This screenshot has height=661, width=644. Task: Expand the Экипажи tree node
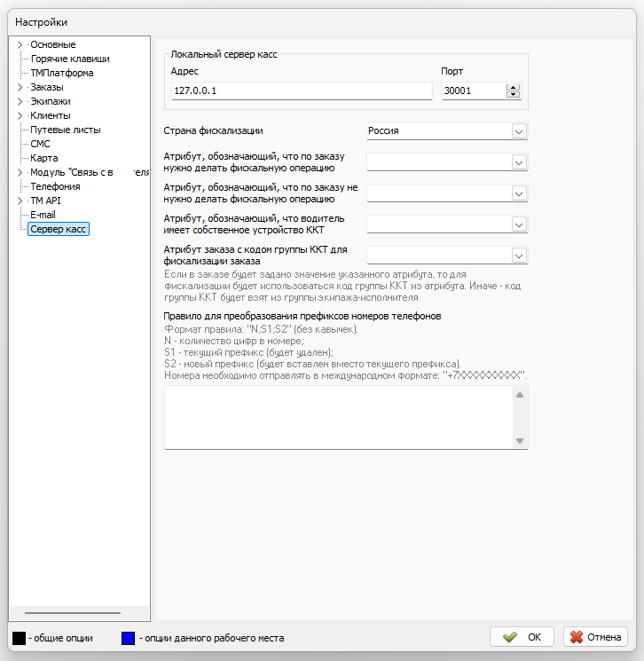coord(20,102)
